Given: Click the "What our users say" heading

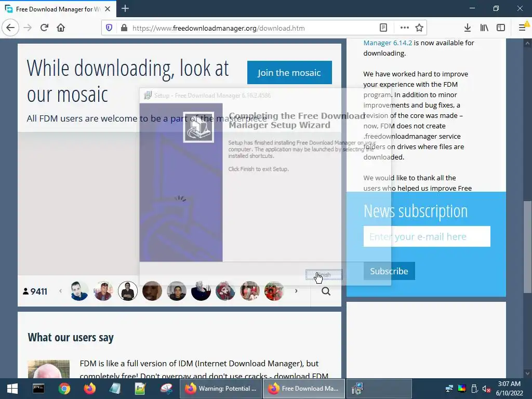Looking at the screenshot, I should (71, 338).
